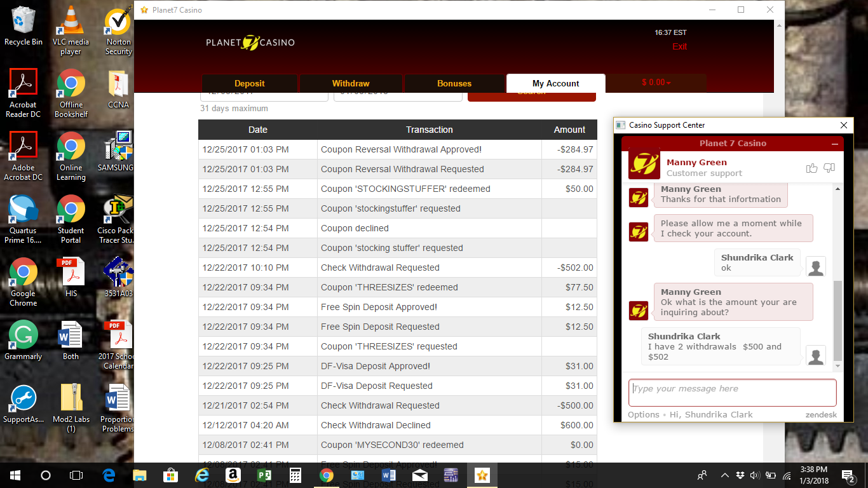The image size is (868, 488).
Task: Select the 12/21/2017 02:54 PM date cell
Action: click(258, 405)
